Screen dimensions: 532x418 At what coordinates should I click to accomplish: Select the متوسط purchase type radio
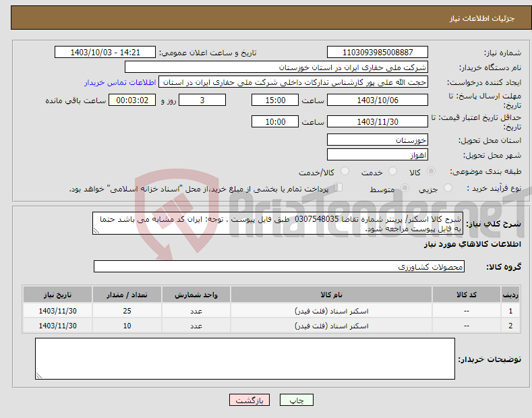405,188
